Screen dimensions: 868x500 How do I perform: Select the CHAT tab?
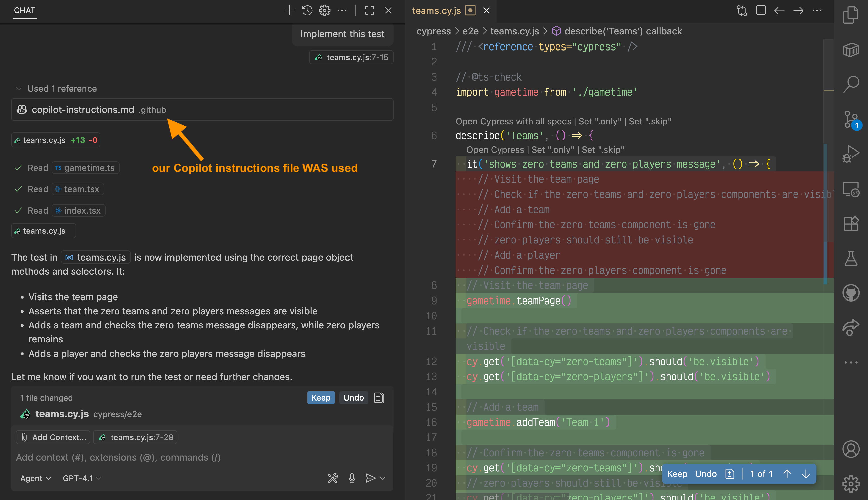tap(24, 10)
